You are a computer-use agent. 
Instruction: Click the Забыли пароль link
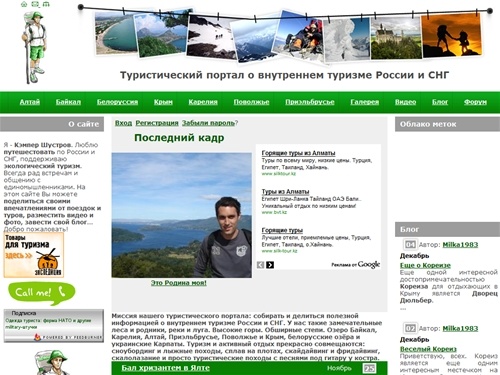tap(208, 123)
